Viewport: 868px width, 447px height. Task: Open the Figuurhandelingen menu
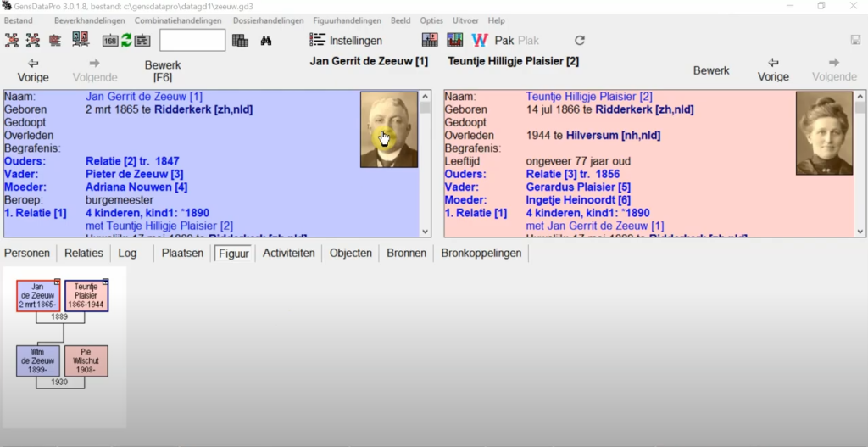click(x=347, y=20)
